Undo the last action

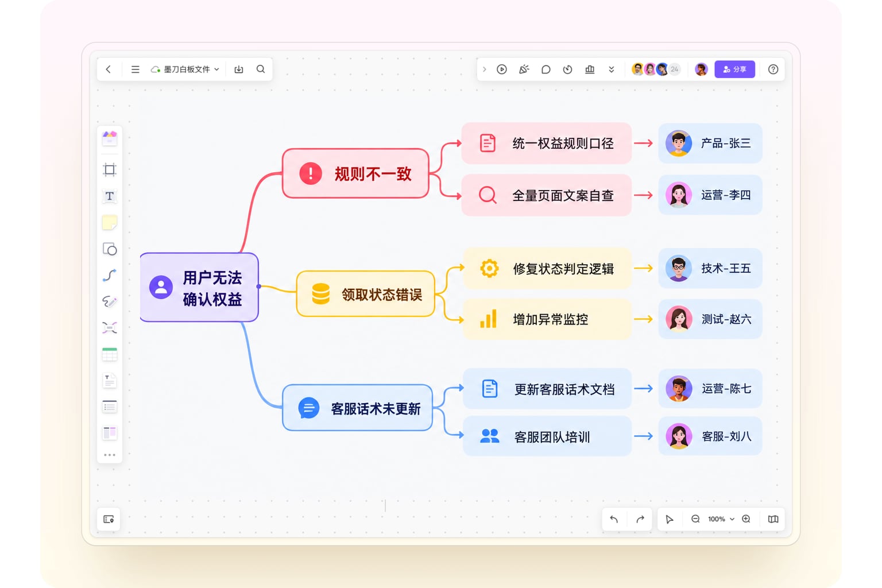pyautogui.click(x=614, y=519)
